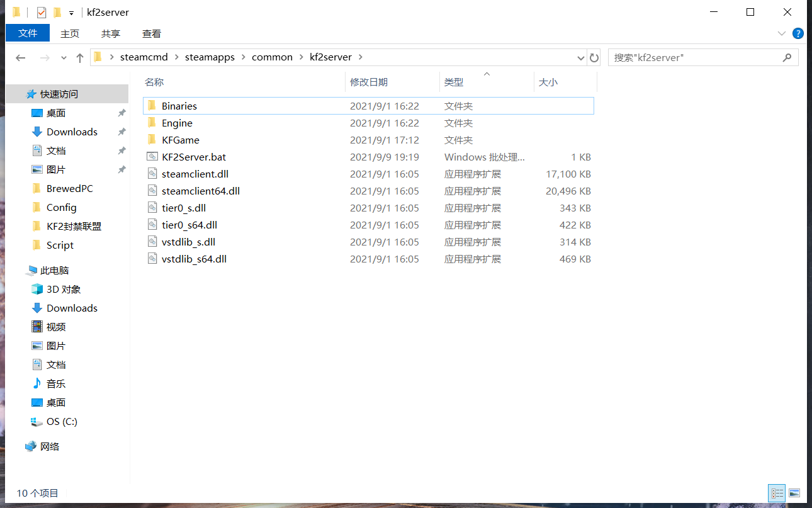Open KF2封禁联盟 folder in navigation pane
This screenshot has height=508, width=812.
pyautogui.click(x=74, y=226)
